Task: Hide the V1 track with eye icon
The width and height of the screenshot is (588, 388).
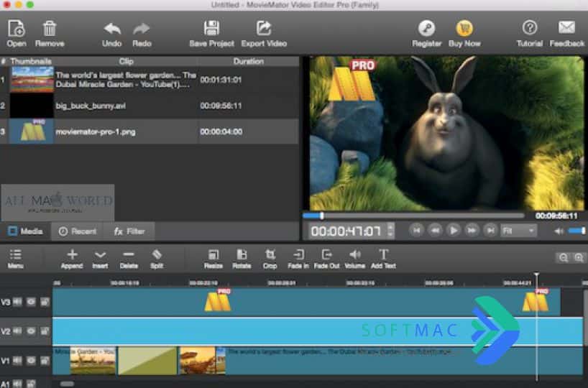Action: 31,361
